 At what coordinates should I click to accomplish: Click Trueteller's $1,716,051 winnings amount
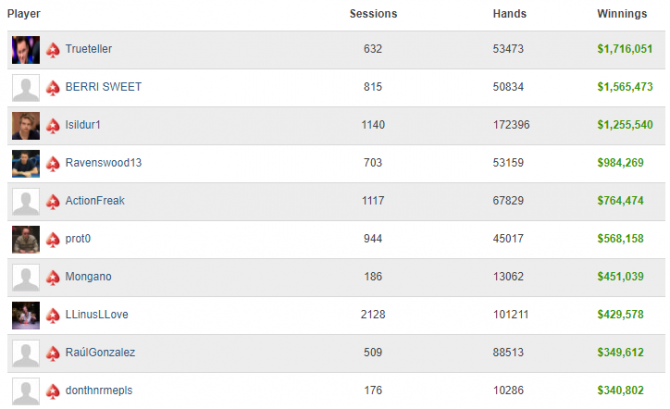pos(625,49)
